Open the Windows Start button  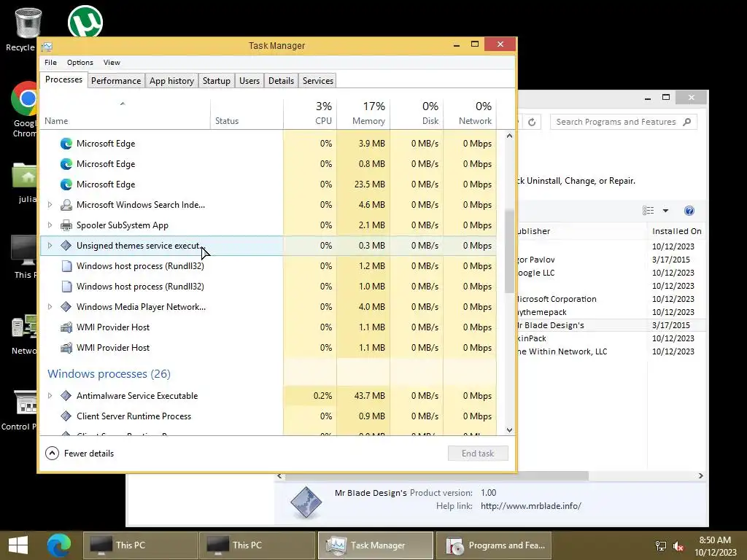pyautogui.click(x=18, y=545)
